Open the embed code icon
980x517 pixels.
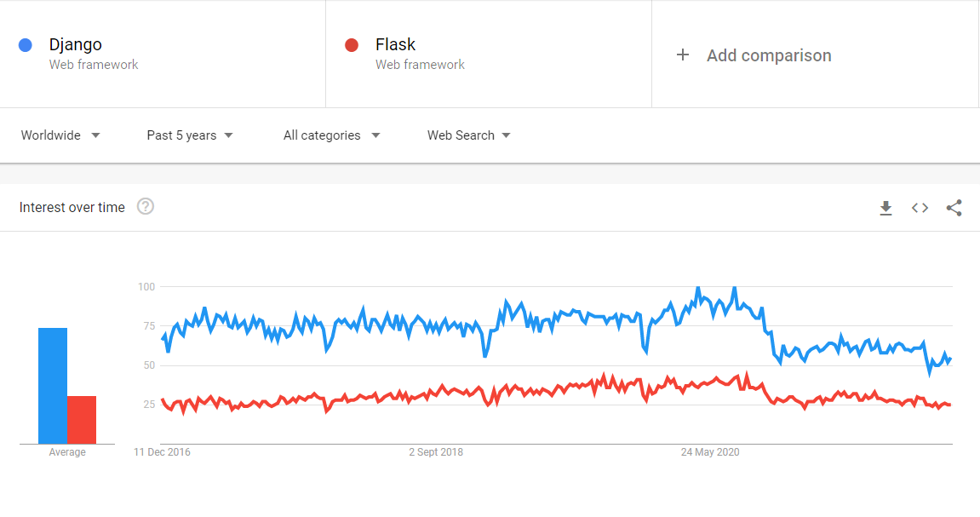click(x=920, y=208)
